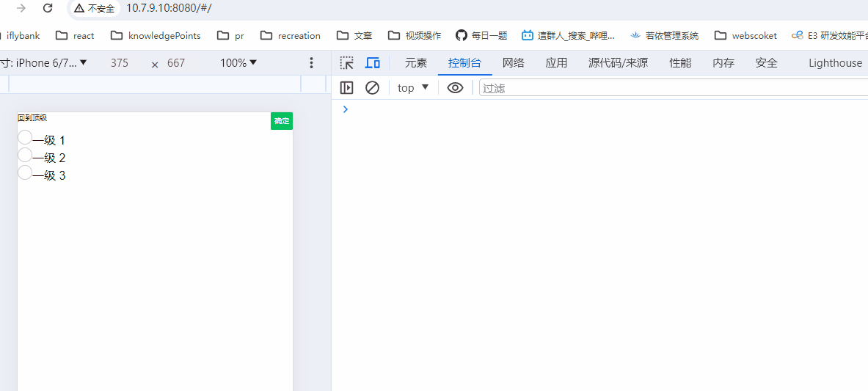Open the 不安全 site security warning

(95, 8)
